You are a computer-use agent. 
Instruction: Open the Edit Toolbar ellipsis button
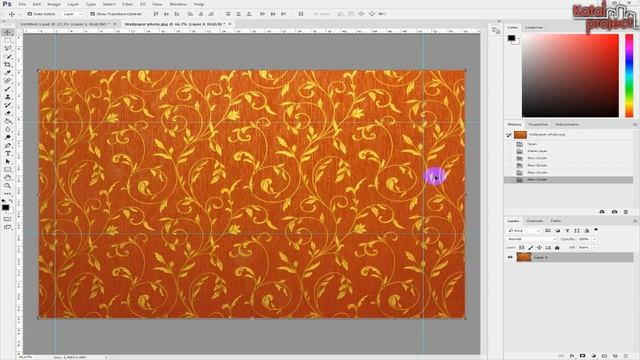point(8,194)
